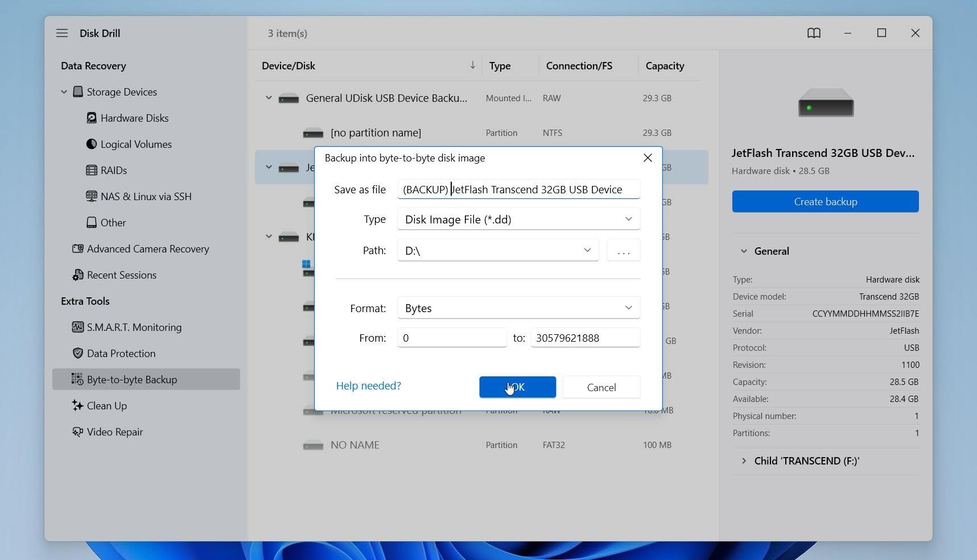Open Data Protection in sidebar
This screenshot has width=977, height=560.
pos(121,354)
